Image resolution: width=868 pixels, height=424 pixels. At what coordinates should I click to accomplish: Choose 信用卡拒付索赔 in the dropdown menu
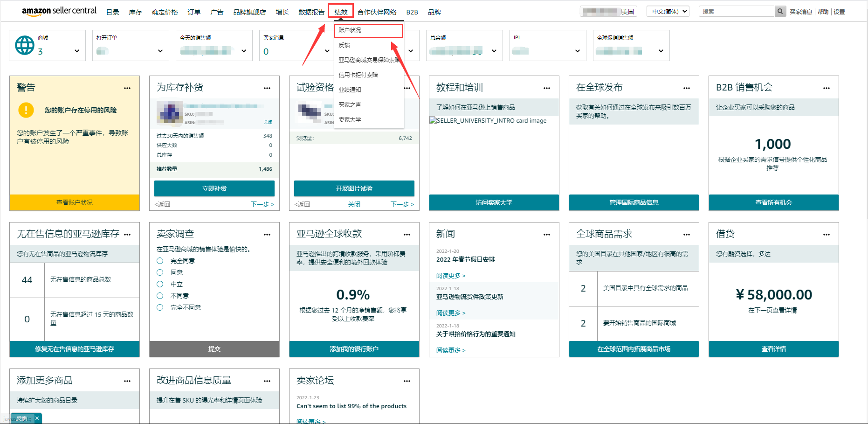tap(358, 75)
